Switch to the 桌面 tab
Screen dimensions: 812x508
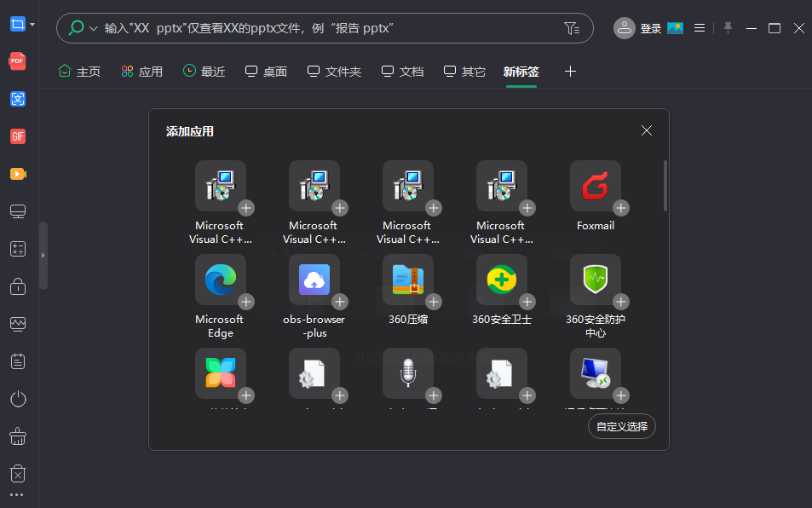click(265, 72)
